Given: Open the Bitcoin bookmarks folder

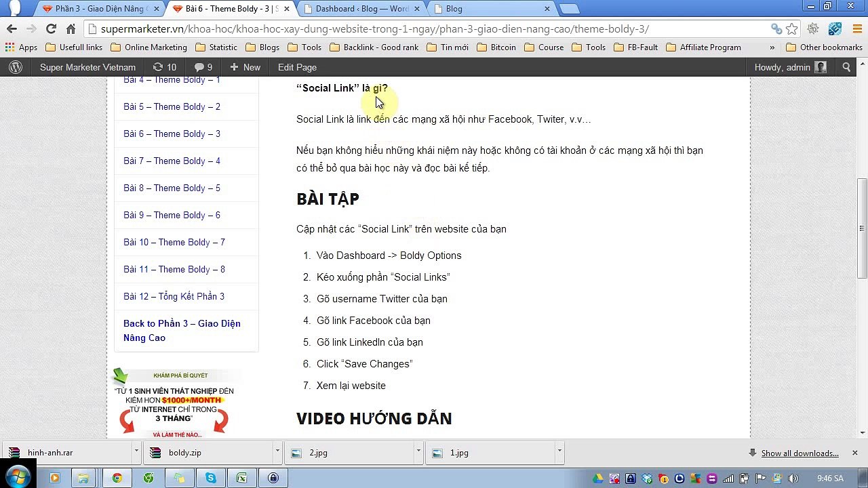Looking at the screenshot, I should point(496,47).
